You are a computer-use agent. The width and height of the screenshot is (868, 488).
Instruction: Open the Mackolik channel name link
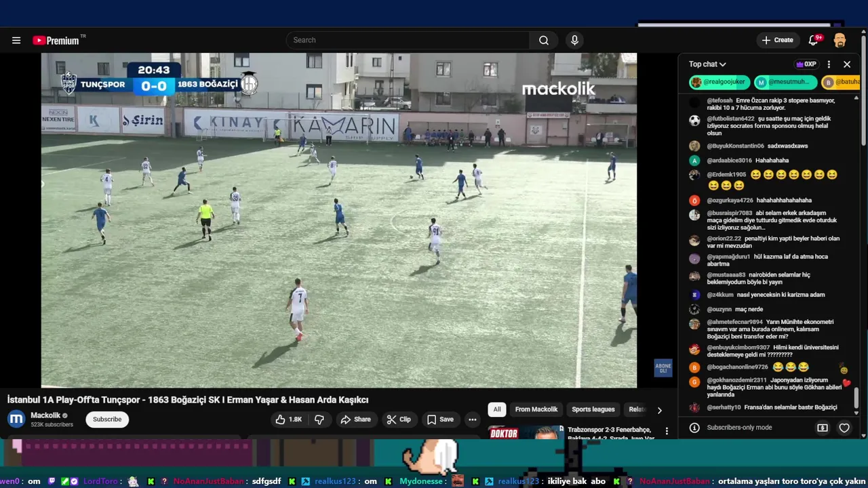[45, 415]
